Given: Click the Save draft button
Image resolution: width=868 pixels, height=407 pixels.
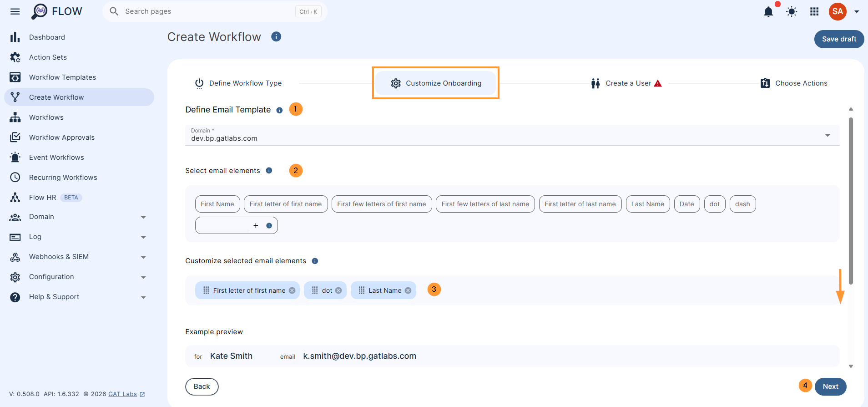Looking at the screenshot, I should point(839,39).
